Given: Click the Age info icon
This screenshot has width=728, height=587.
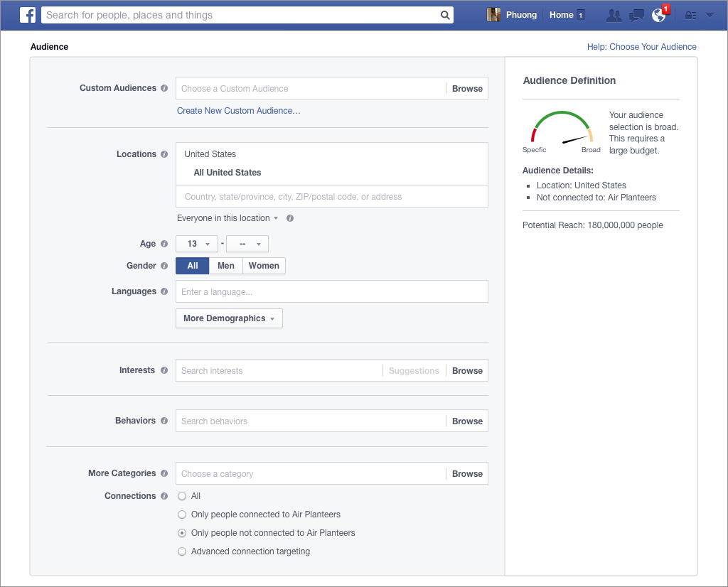Looking at the screenshot, I should coord(164,244).
